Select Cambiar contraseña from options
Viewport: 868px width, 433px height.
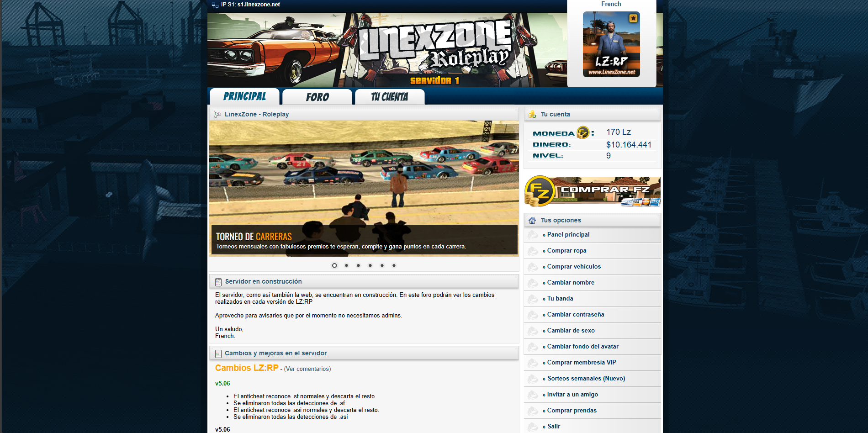(x=575, y=315)
